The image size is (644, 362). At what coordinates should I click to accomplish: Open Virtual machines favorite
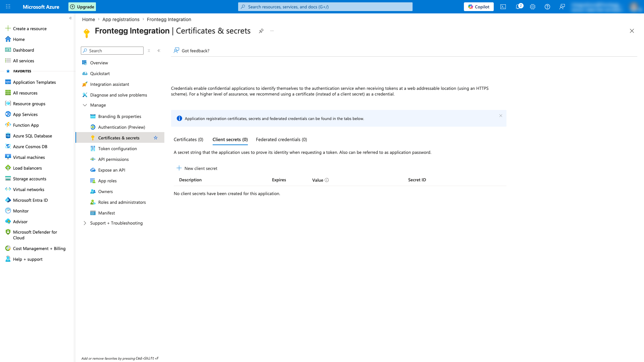(29, 157)
